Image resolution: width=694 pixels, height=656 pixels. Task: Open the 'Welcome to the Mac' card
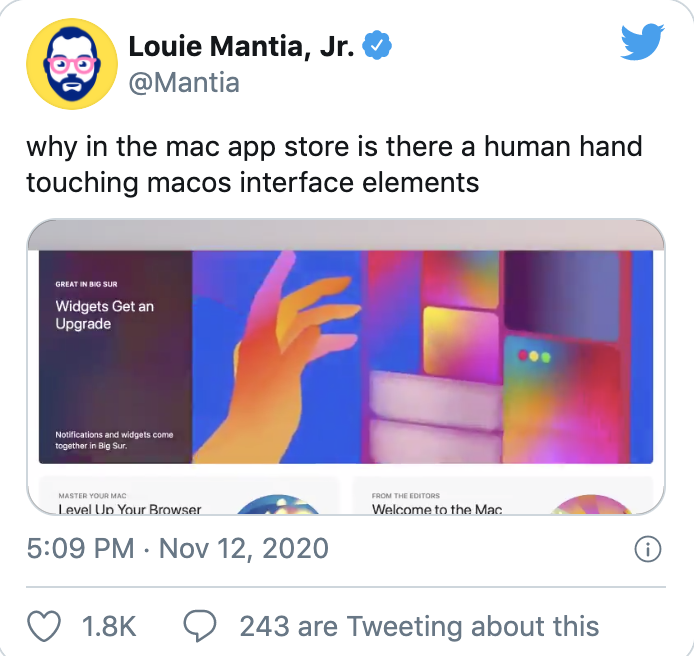tap(503, 496)
